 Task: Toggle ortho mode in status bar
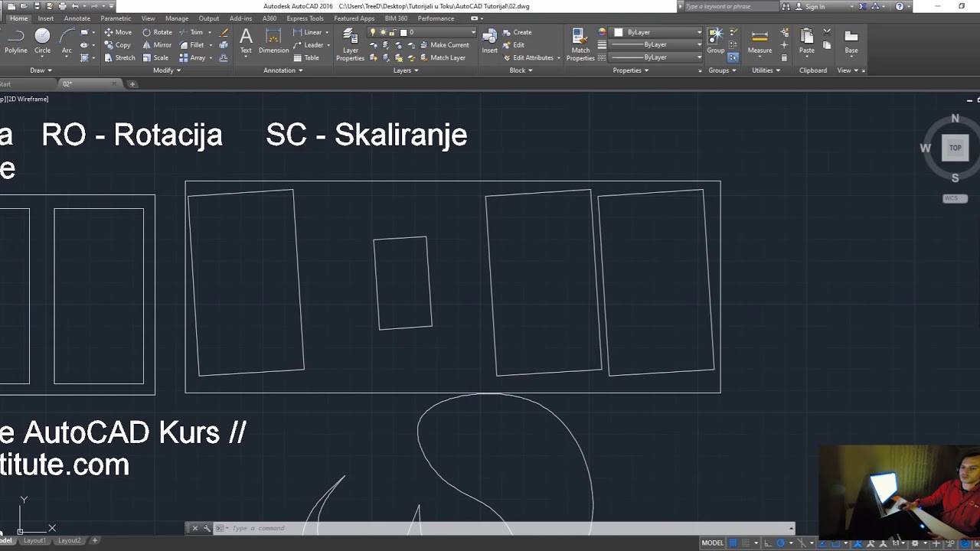(767, 543)
